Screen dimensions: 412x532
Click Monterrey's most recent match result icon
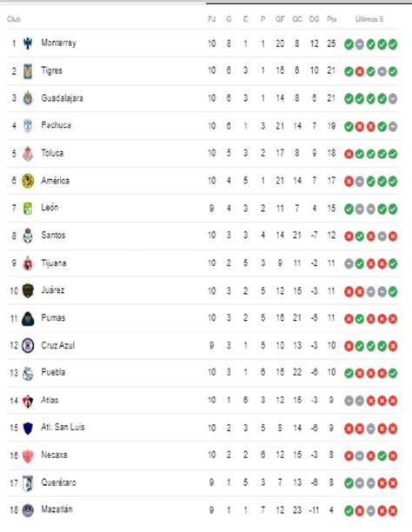point(393,44)
